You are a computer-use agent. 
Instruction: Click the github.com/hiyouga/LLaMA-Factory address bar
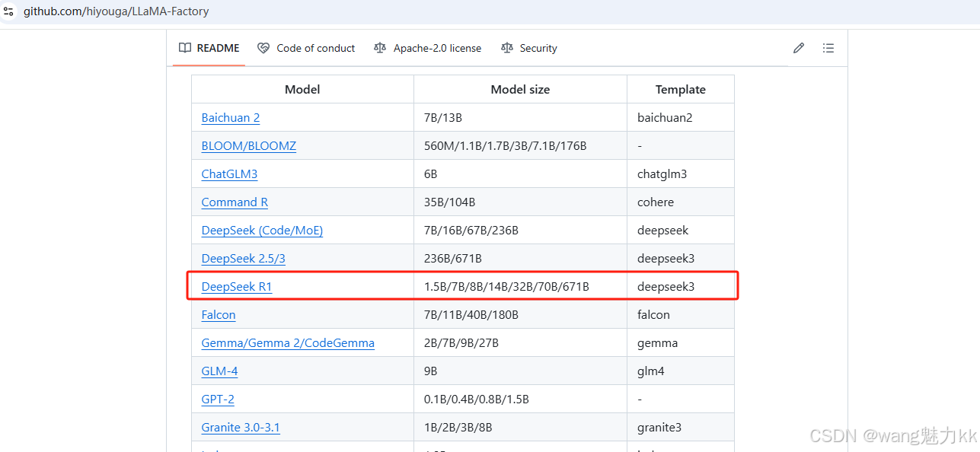coord(116,11)
